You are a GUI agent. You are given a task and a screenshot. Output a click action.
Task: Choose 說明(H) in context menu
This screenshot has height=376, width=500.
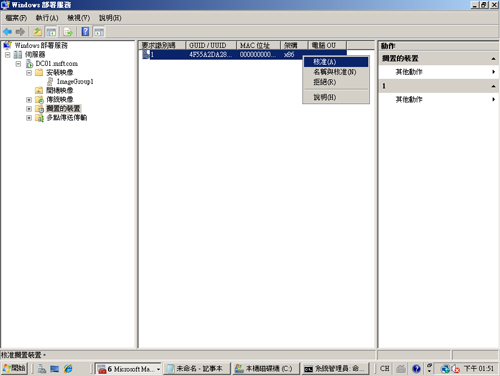336,97
